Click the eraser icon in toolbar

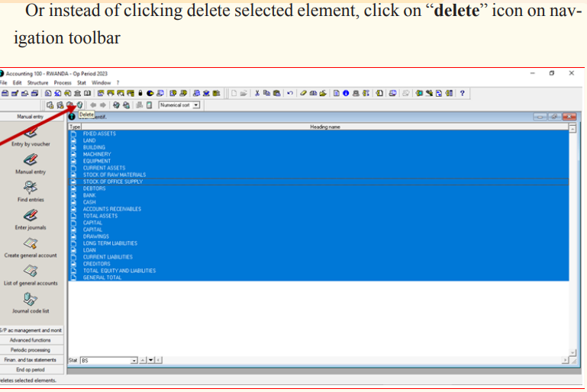click(303, 93)
